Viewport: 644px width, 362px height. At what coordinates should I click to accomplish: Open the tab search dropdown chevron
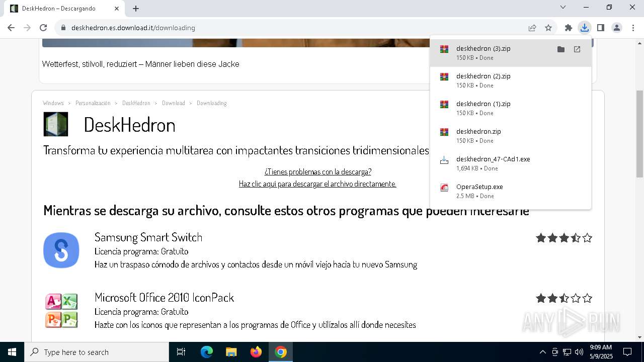point(563,7)
